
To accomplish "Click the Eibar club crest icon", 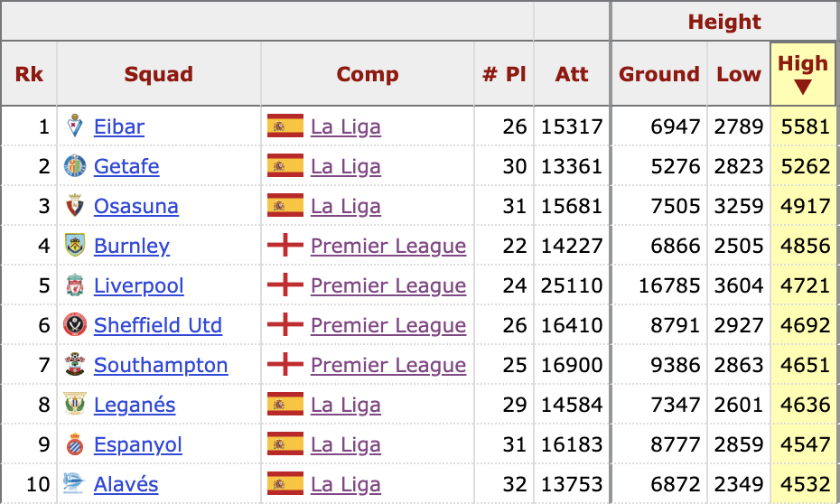I will pos(75,126).
